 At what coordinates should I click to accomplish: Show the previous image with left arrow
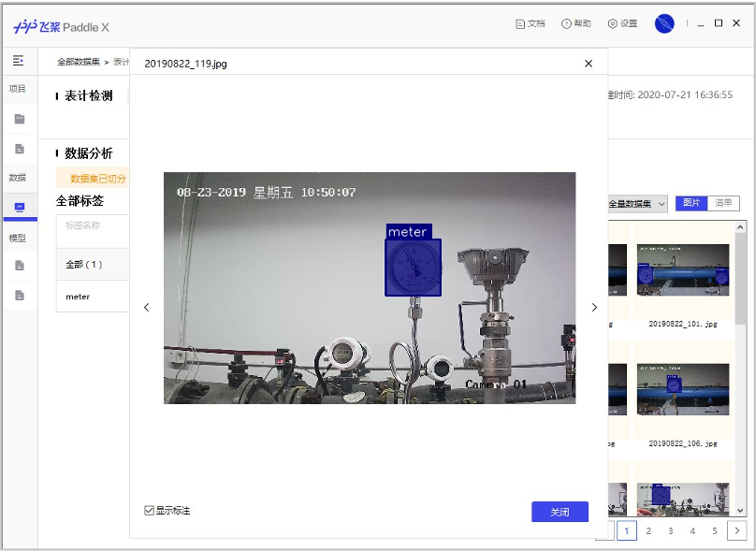point(146,307)
